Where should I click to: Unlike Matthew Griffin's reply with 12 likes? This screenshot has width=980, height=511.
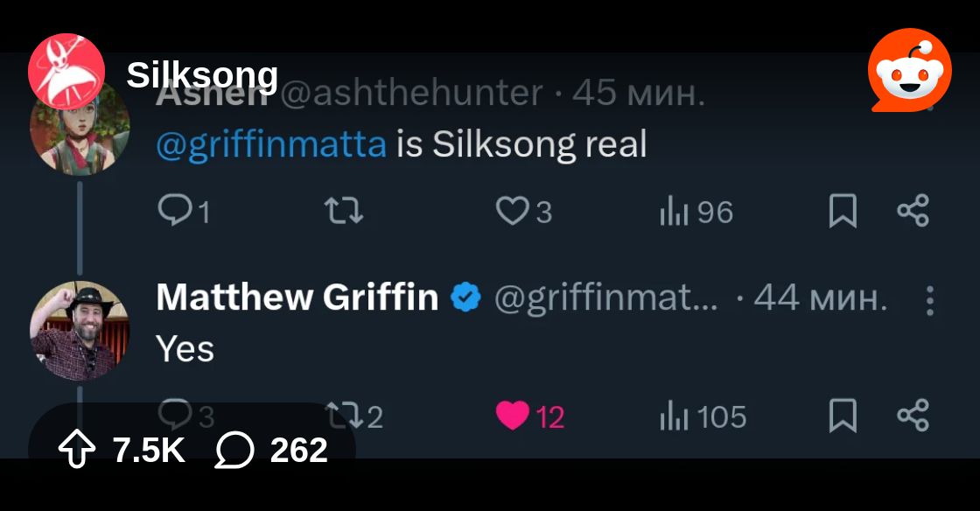pyautogui.click(x=530, y=416)
